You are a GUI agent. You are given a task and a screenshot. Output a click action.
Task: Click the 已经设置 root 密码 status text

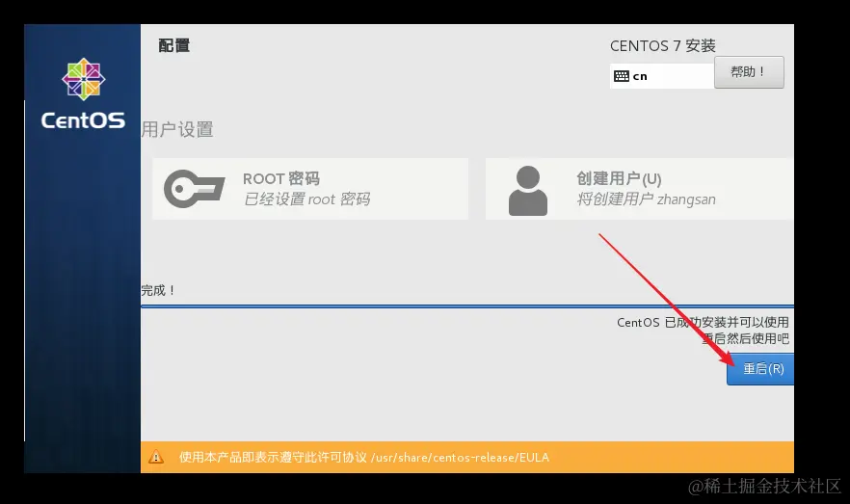(x=306, y=199)
